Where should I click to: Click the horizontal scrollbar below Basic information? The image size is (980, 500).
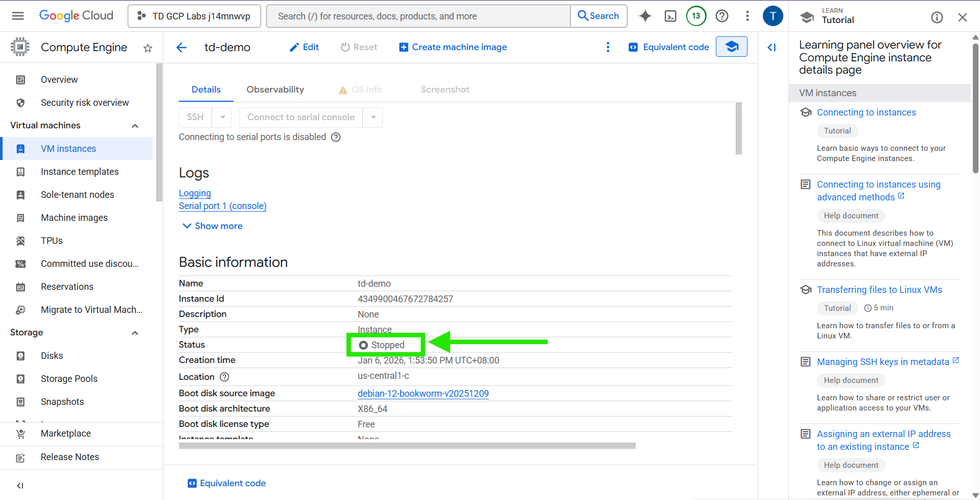coord(407,446)
